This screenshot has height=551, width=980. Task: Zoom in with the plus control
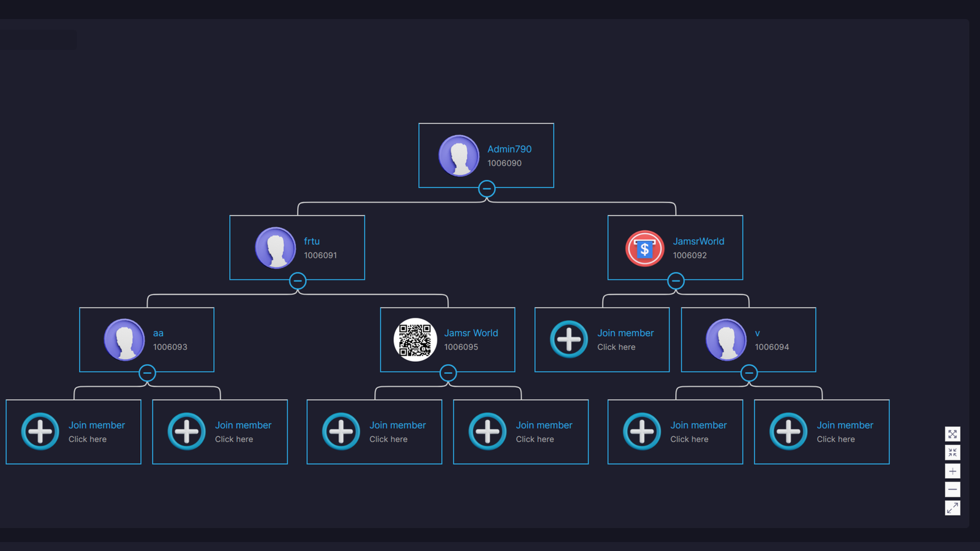coord(952,471)
